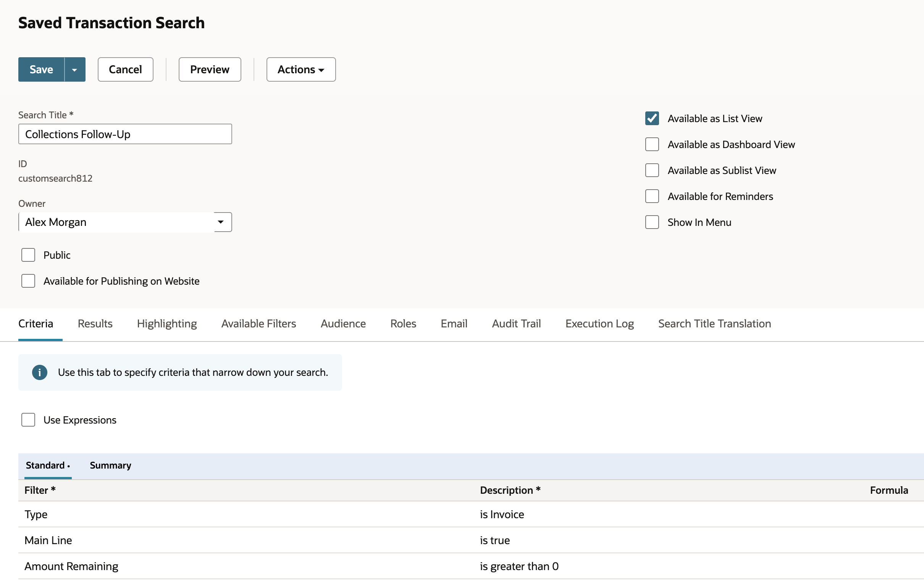This screenshot has width=924, height=580.
Task: Enable Available as Dashboard View
Action: click(x=652, y=145)
